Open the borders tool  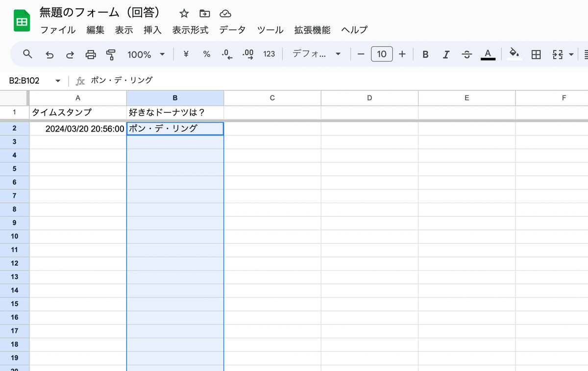pyautogui.click(x=536, y=54)
